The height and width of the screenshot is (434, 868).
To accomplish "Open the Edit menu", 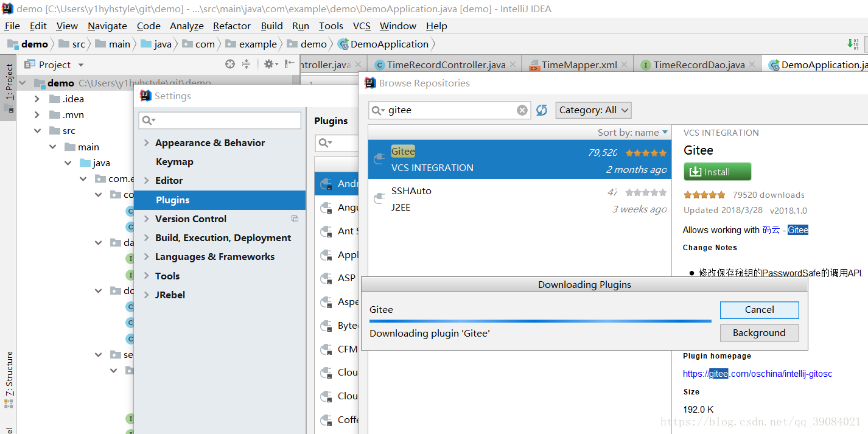I will coord(38,26).
